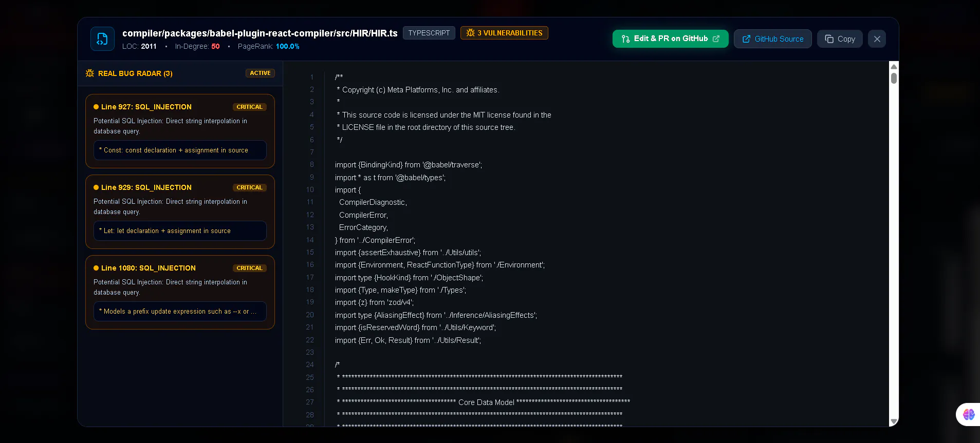Click the CRITICAL badge on Line 929
Screen dimensions: 980x443
tap(249, 187)
